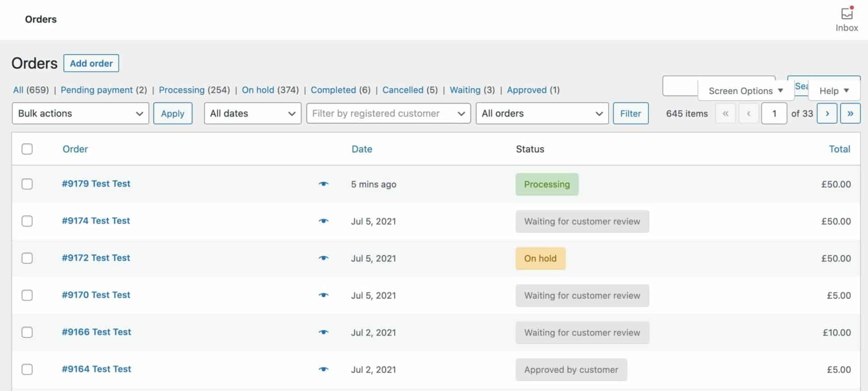868x391 pixels.
Task: Click Waiting for customer review on #9170
Action: 582,296
